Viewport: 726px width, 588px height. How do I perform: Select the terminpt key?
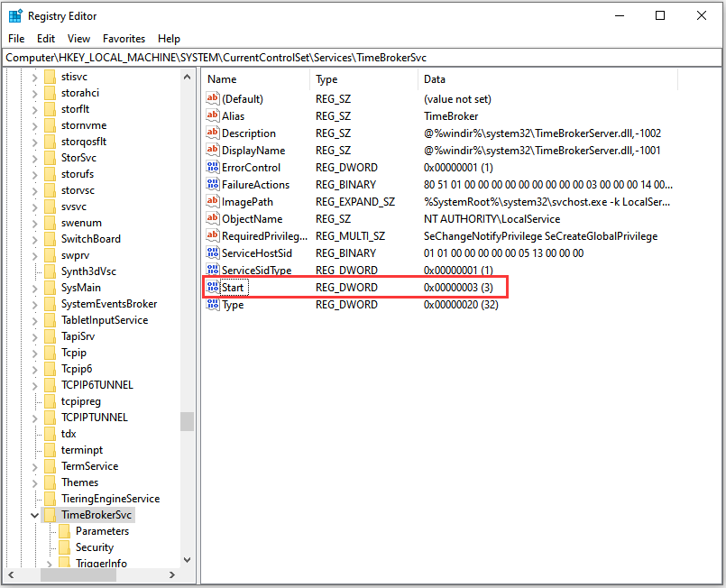tap(82, 450)
